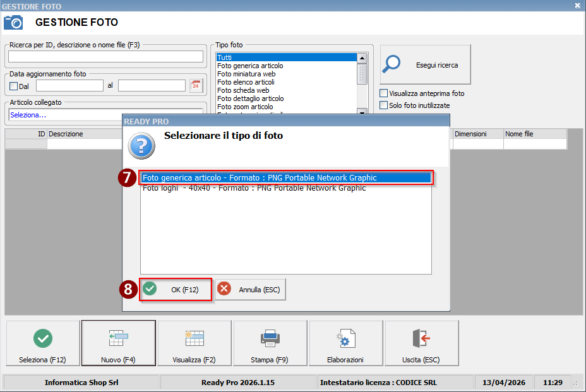The width and height of the screenshot is (586, 392).
Task: Click the Stampa (F9) printer button
Action: pos(270,343)
